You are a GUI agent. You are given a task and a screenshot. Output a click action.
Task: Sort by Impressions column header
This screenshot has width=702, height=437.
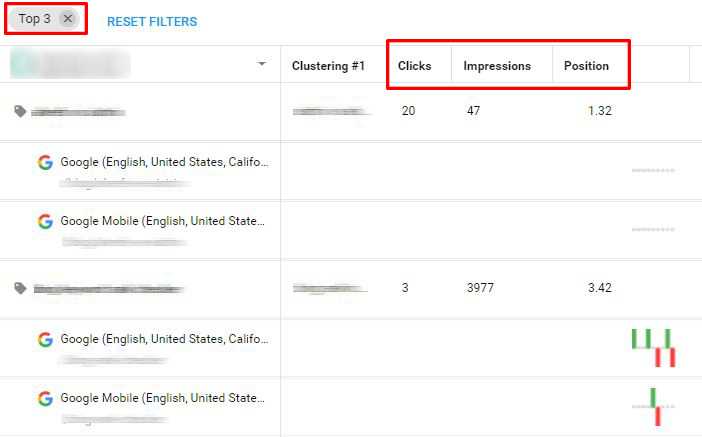click(495, 66)
